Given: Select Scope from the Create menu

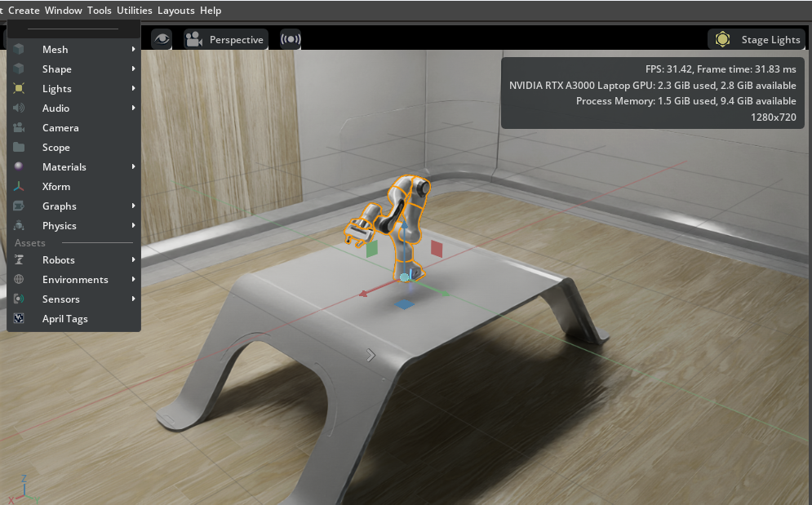Looking at the screenshot, I should [x=56, y=148].
